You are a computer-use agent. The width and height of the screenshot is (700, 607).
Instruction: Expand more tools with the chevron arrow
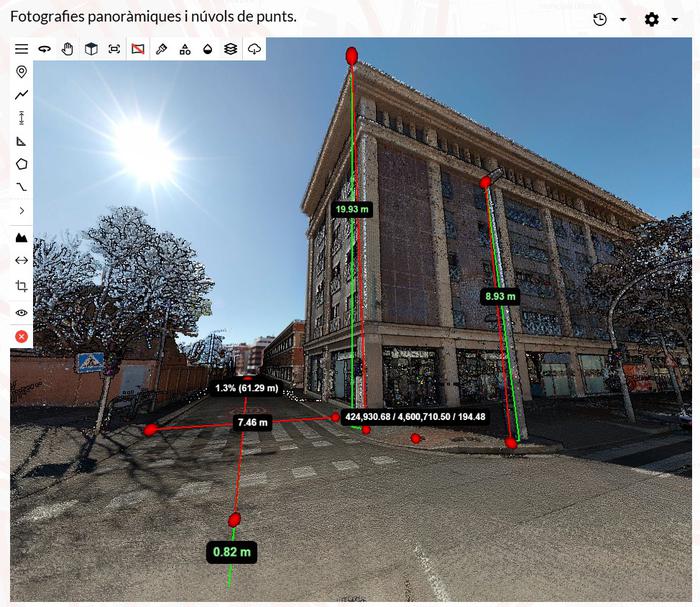[x=21, y=210]
